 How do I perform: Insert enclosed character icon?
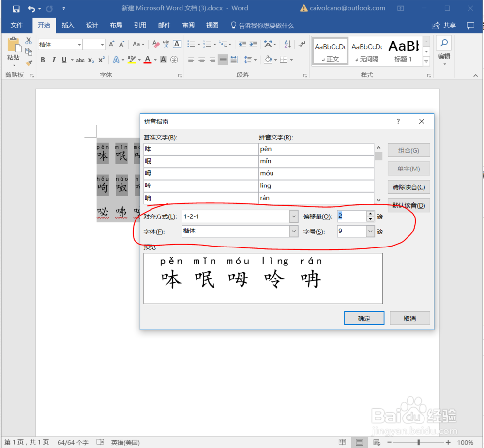click(174, 60)
